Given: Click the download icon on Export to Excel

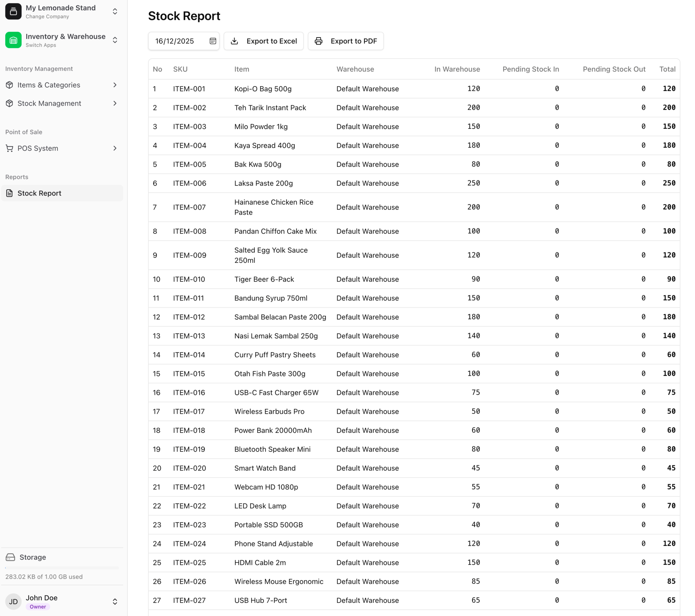Looking at the screenshot, I should pyautogui.click(x=234, y=41).
